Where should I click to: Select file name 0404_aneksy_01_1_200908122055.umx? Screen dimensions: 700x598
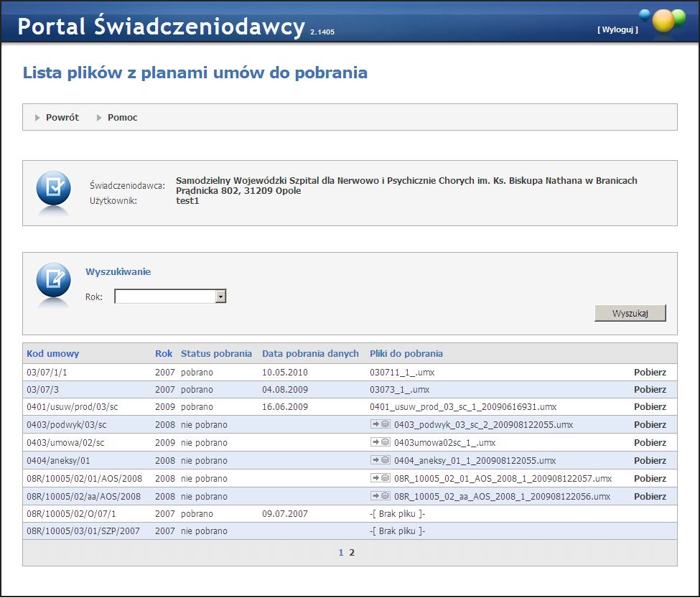[x=475, y=461]
